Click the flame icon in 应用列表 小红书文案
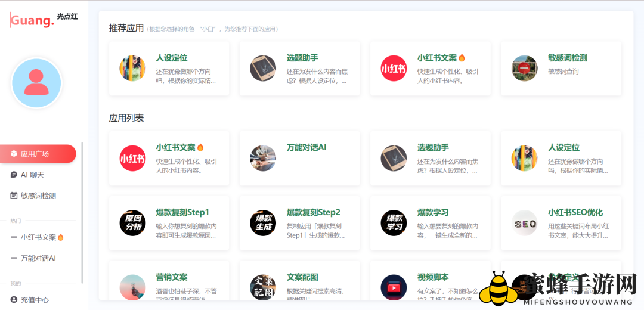The width and height of the screenshot is (644, 310). tap(200, 147)
